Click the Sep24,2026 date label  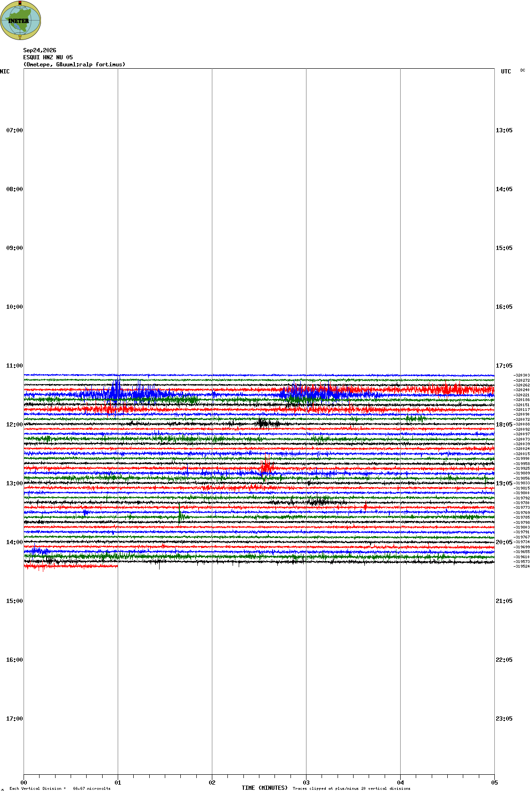point(40,50)
